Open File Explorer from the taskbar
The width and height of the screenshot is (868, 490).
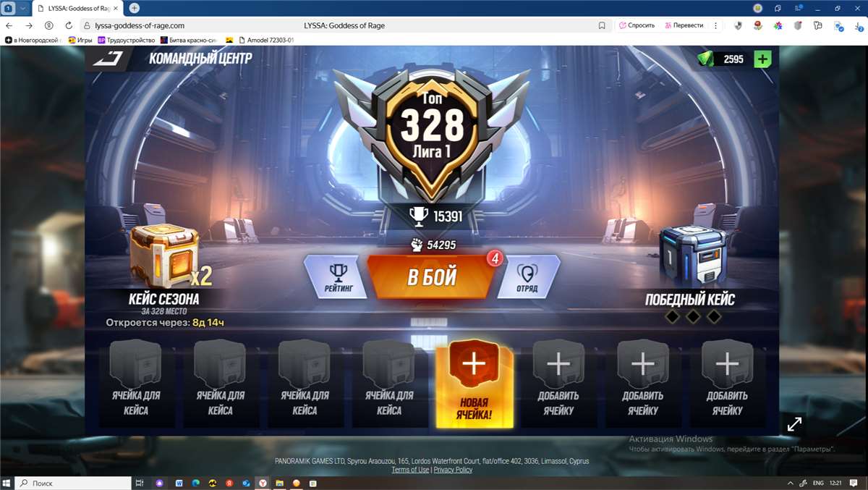tap(279, 483)
